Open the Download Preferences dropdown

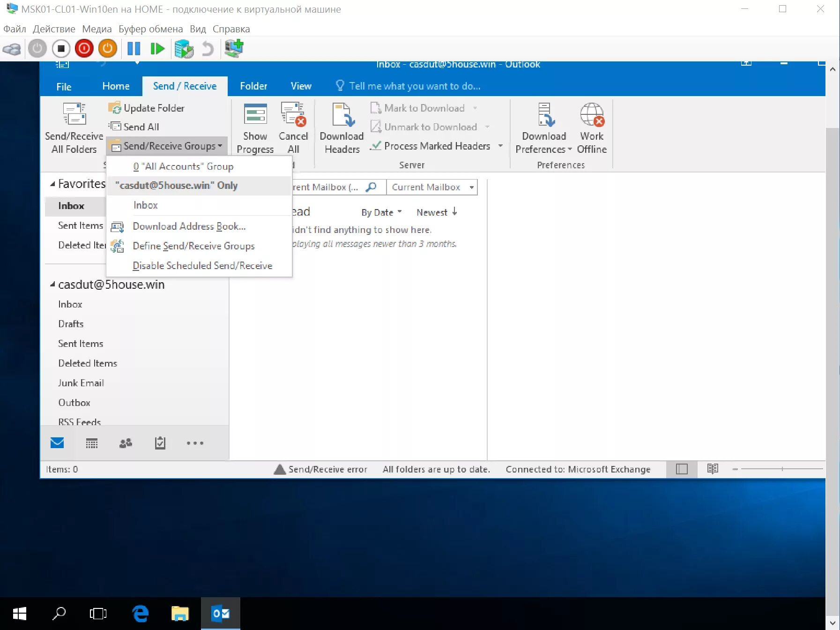coord(543,127)
